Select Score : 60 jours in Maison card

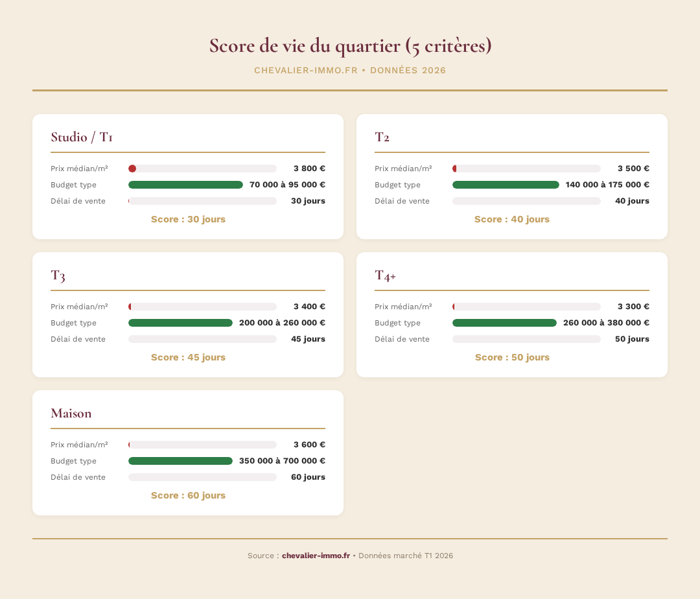(188, 495)
